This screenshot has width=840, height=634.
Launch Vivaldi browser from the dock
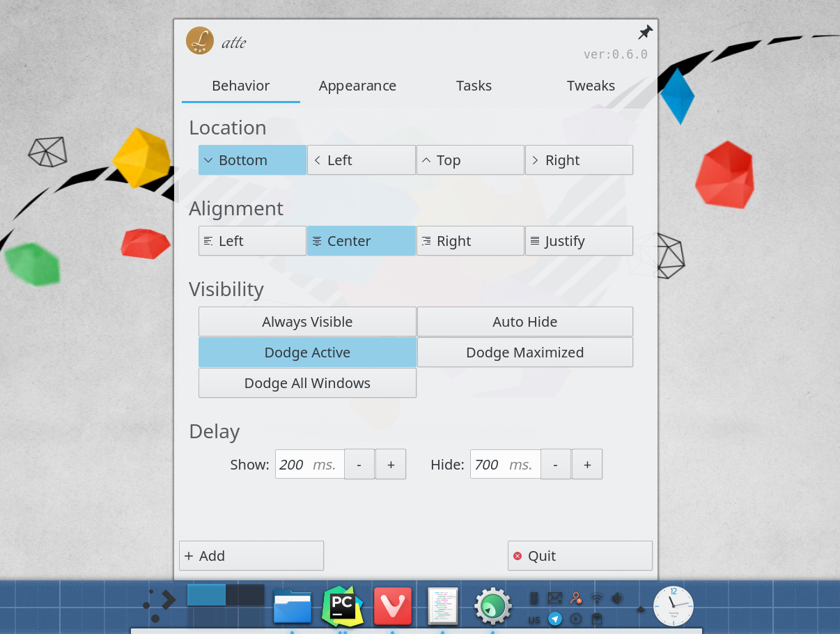pyautogui.click(x=393, y=606)
